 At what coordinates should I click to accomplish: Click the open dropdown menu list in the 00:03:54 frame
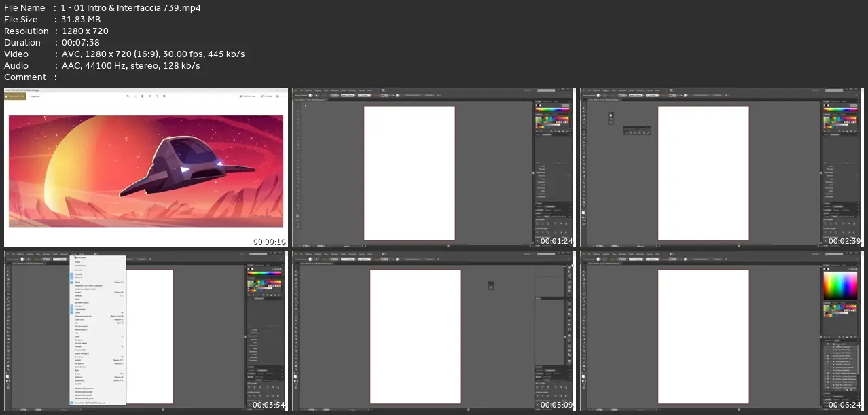click(98, 331)
